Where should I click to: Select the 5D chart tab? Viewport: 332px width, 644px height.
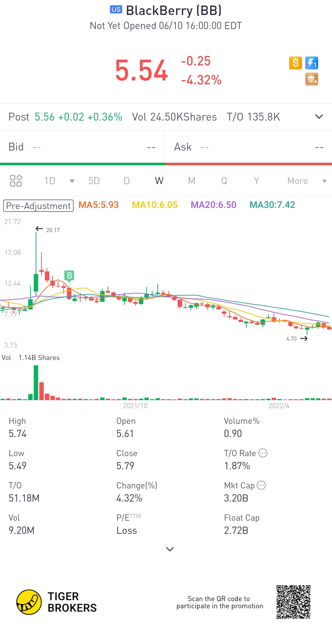(x=94, y=181)
